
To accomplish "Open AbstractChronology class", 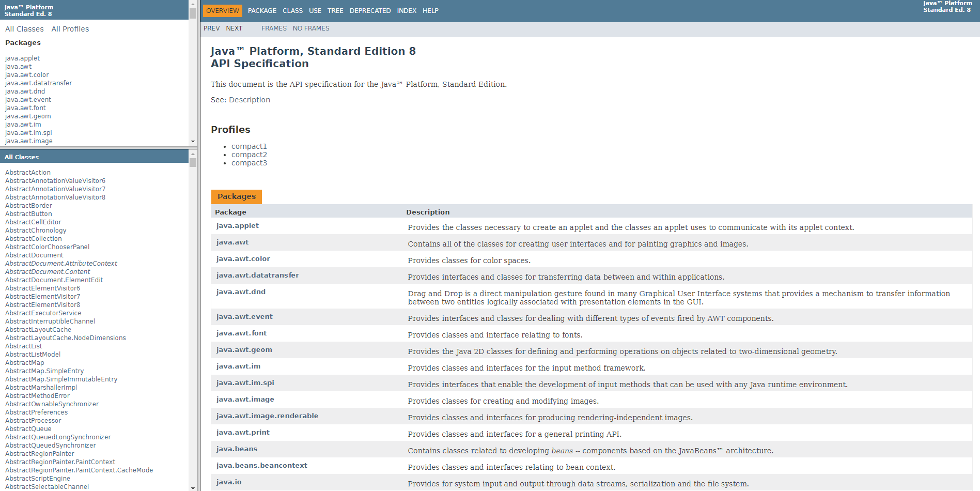I will pyautogui.click(x=36, y=231).
